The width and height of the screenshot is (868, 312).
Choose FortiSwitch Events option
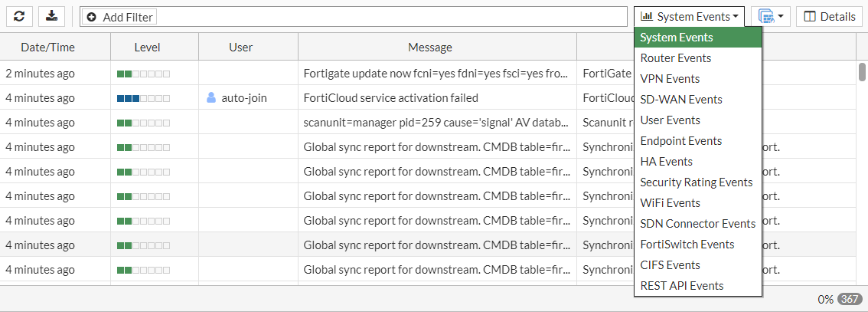tap(687, 244)
